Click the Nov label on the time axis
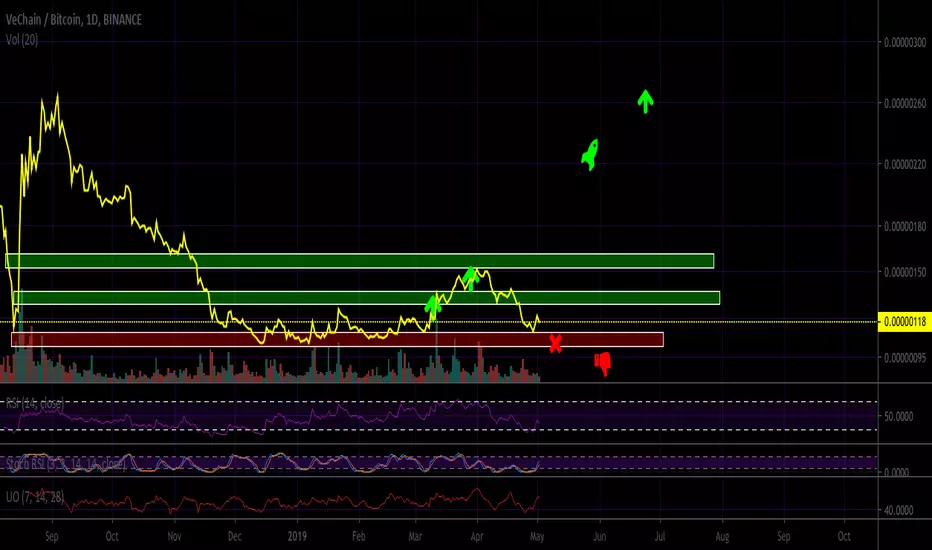 (x=174, y=536)
